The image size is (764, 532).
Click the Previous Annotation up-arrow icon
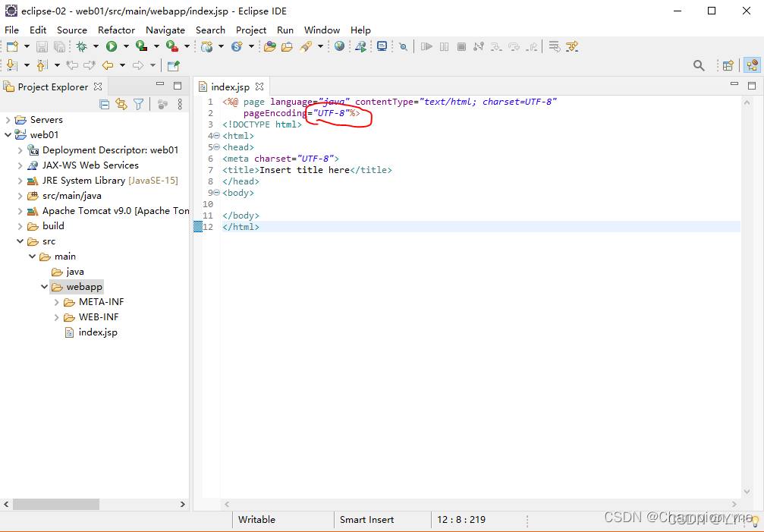pos(42,65)
